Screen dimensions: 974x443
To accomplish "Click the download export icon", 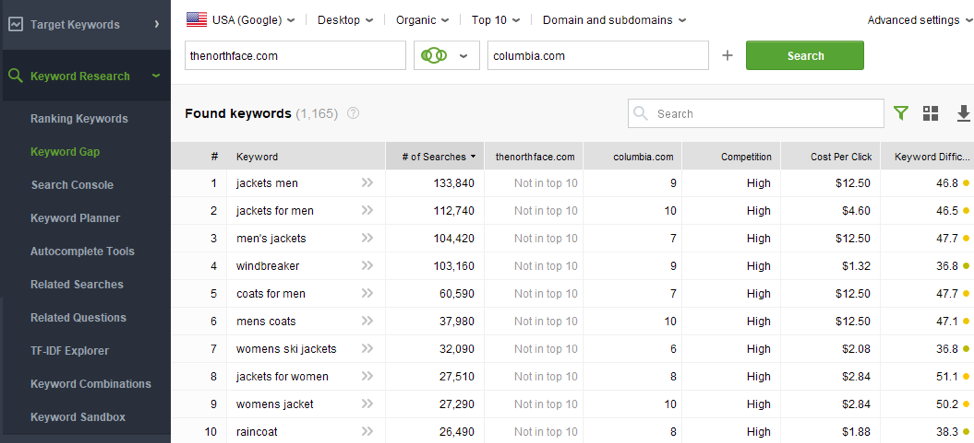I will click(963, 114).
